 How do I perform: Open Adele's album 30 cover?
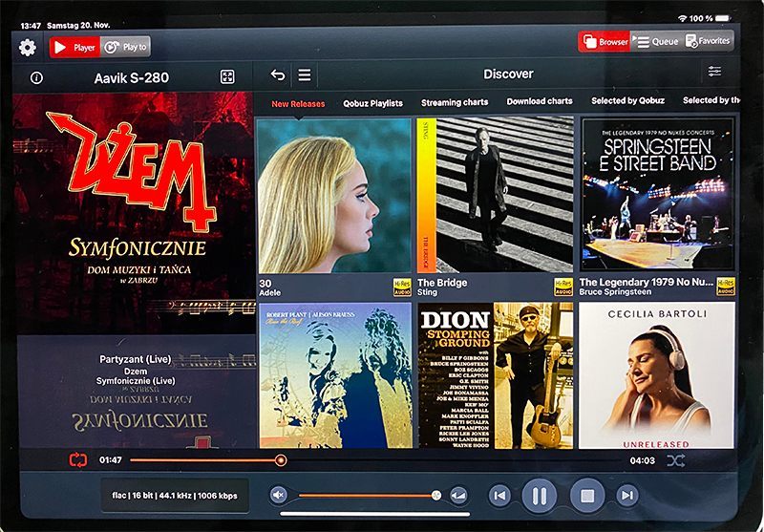click(x=335, y=196)
